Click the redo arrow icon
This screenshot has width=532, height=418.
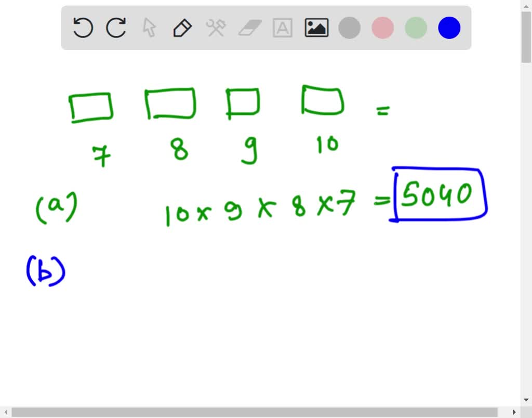click(x=116, y=28)
